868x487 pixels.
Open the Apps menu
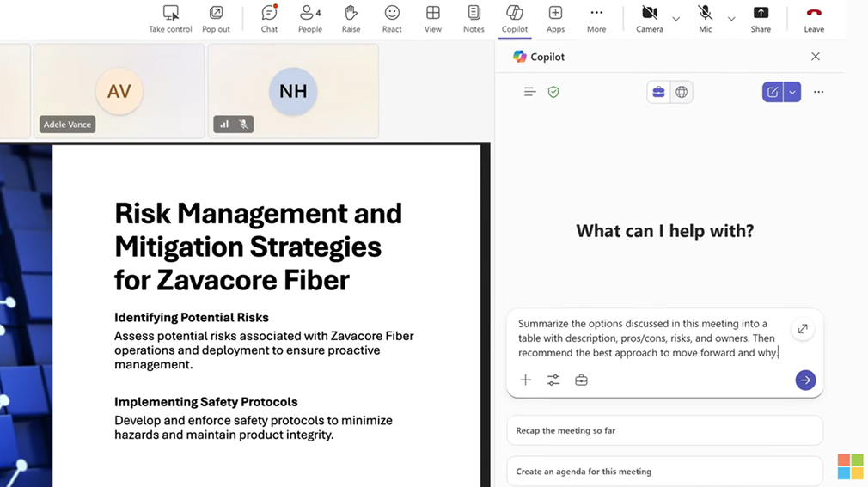tap(555, 20)
